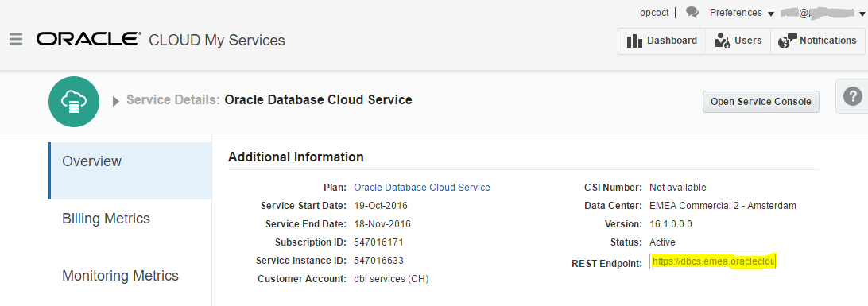Viewport: 868px width, 306px height.
Task: Click Service Start Date 19-Oct-2016
Action: pos(380,206)
